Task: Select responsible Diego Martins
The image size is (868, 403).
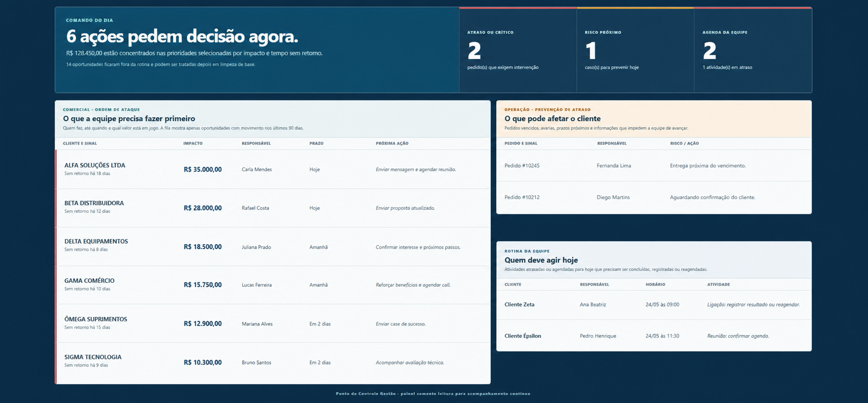Action: click(x=613, y=197)
